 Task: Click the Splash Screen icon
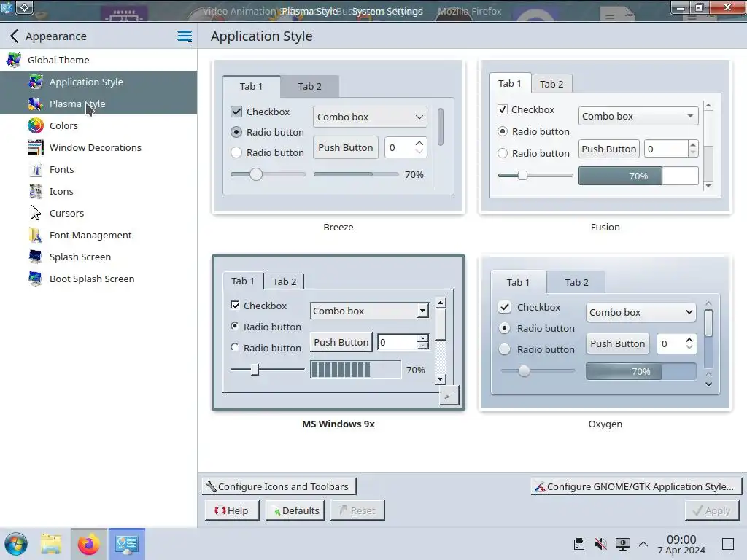coord(35,257)
